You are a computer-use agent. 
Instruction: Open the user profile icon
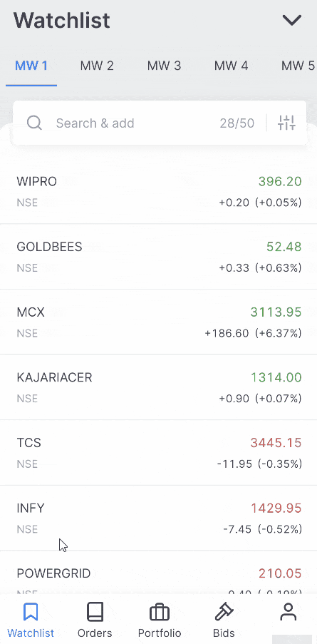289,612
